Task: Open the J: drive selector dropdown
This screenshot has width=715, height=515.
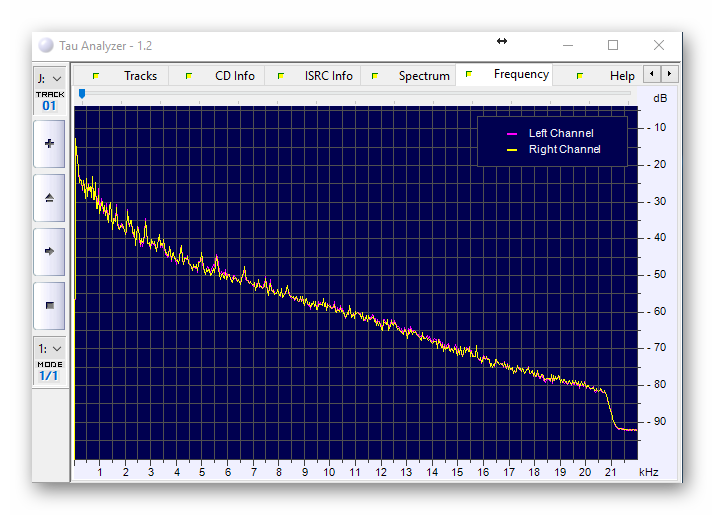Action: [49, 78]
